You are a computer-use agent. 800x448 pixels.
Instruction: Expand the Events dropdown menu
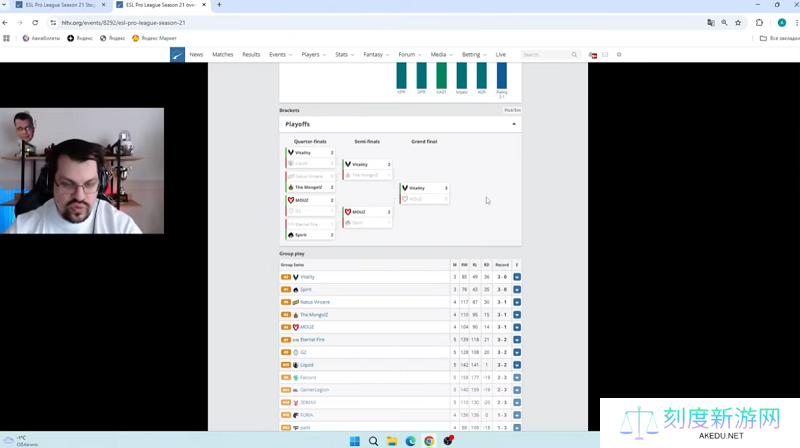click(281, 55)
